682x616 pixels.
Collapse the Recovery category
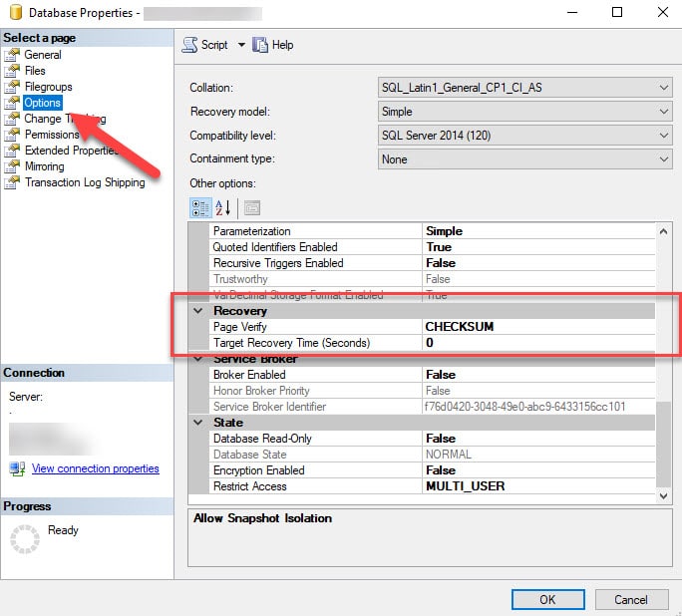[x=198, y=311]
